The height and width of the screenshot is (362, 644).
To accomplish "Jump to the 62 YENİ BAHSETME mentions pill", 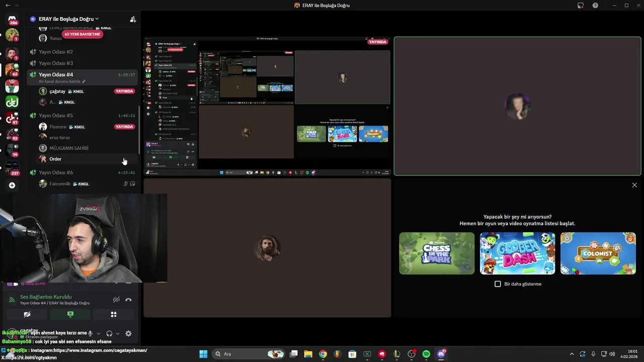I will click(83, 34).
